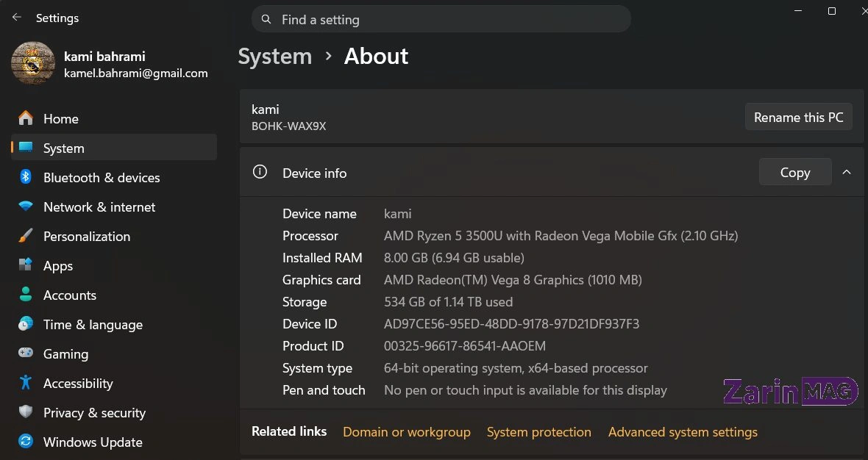The height and width of the screenshot is (460, 868).
Task: Click the Personalization paintbrush icon
Action: (x=26, y=236)
